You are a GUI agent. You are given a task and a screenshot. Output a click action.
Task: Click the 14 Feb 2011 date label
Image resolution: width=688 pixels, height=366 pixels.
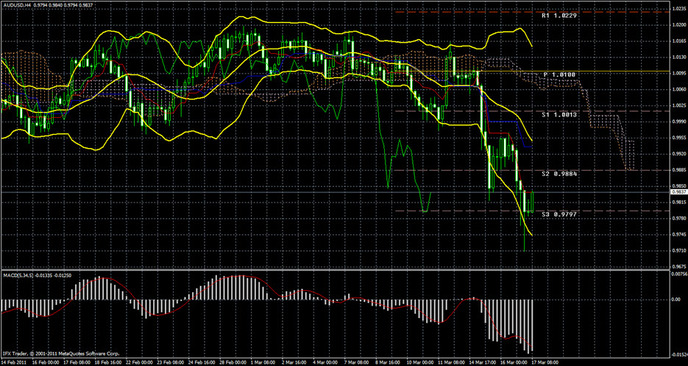point(12,362)
